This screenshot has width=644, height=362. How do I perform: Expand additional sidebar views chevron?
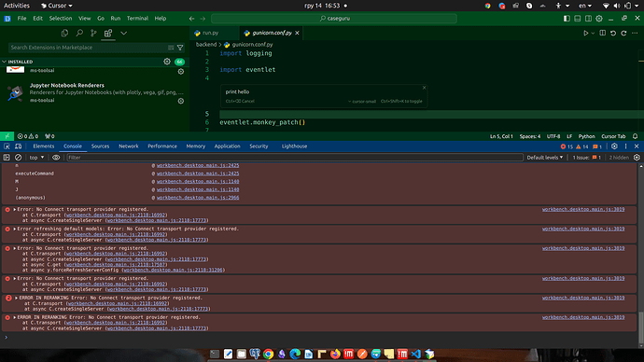click(x=123, y=33)
